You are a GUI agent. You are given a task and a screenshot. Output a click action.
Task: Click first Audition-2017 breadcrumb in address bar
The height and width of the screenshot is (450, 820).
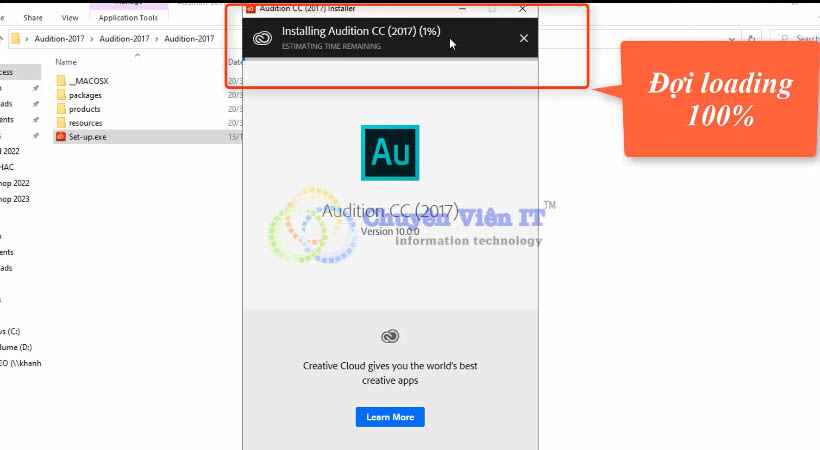(x=60, y=39)
